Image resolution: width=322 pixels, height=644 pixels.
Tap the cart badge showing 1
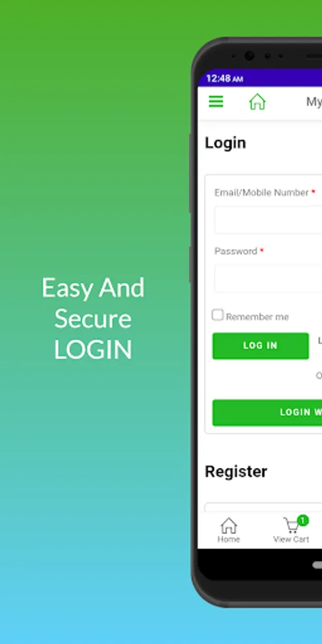pyautogui.click(x=303, y=520)
